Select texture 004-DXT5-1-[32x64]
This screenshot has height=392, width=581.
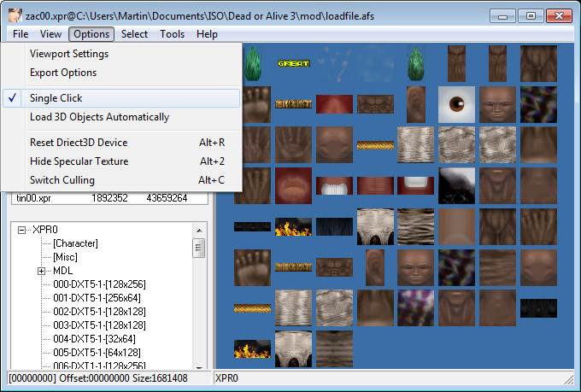(94, 339)
